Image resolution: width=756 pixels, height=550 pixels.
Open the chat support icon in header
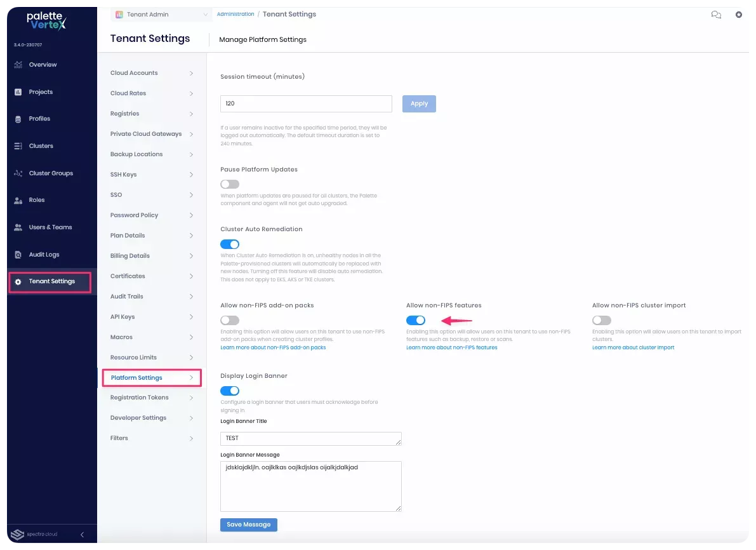[x=716, y=15]
